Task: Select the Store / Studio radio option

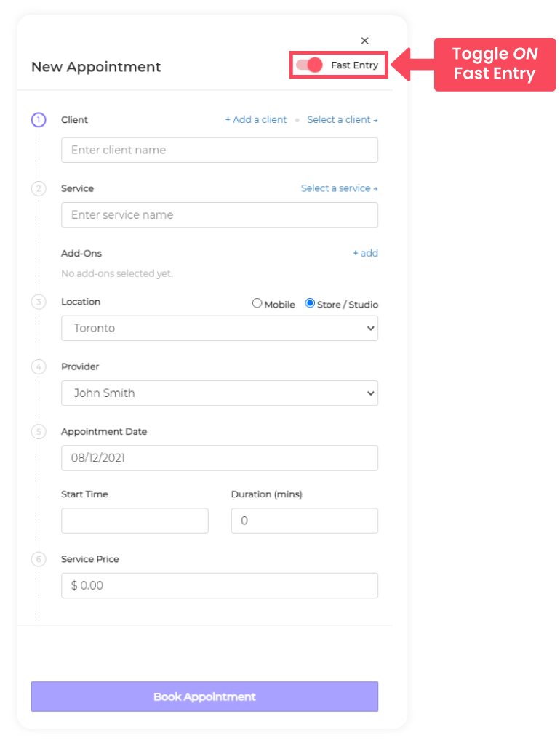Action: (x=310, y=303)
